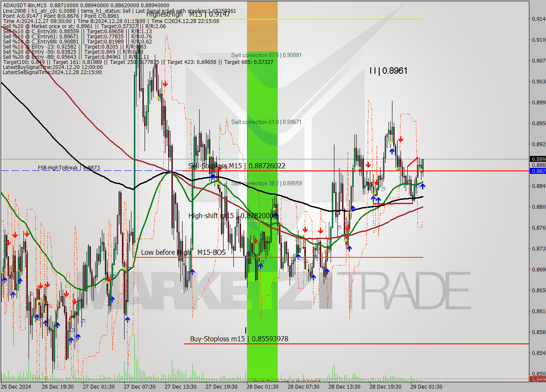Click the LatestSellSignalTime label
This screenshot has width=546, height=392.
52,72
